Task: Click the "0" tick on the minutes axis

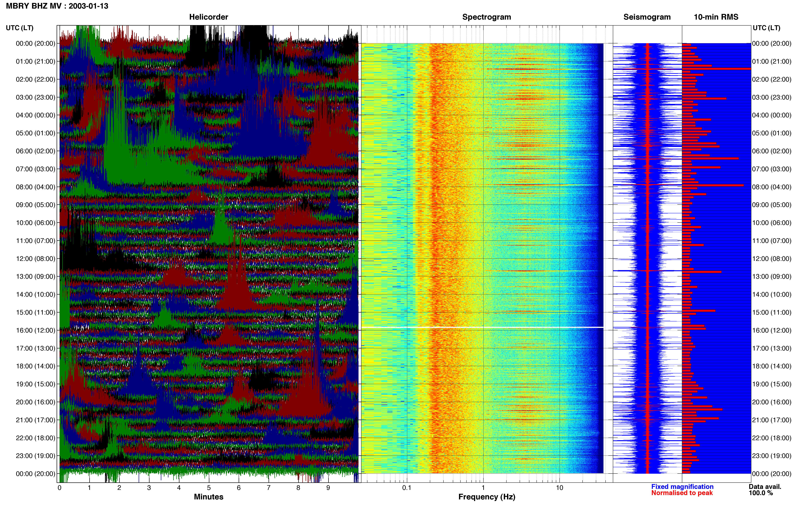Action: tap(59, 488)
